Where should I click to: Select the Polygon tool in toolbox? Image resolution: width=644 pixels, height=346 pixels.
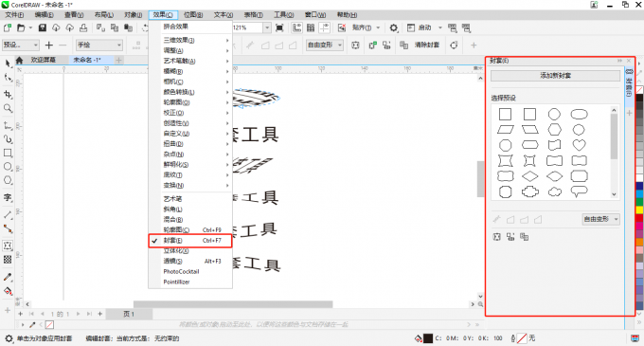click(8, 180)
